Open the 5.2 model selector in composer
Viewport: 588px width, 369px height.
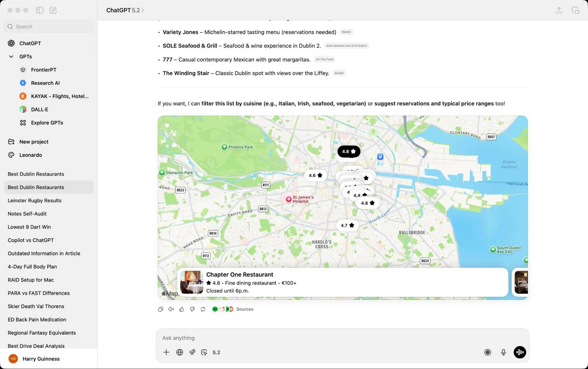[216, 352]
